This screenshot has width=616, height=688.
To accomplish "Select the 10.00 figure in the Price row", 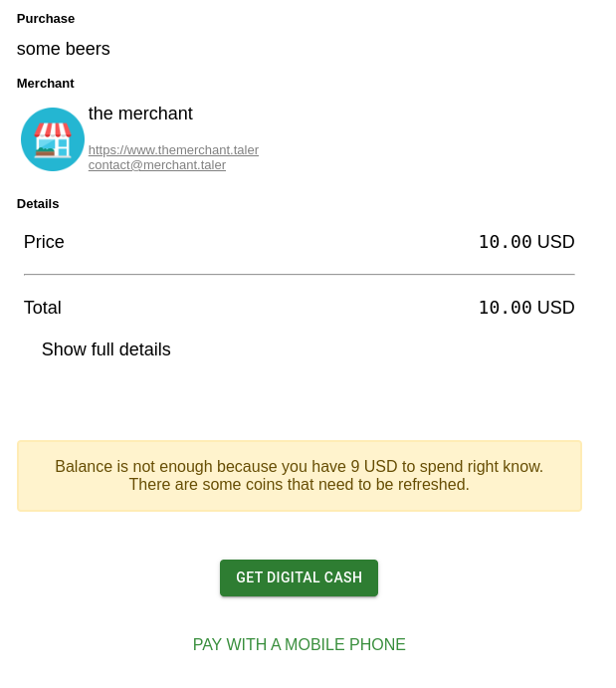I will 505,242.
